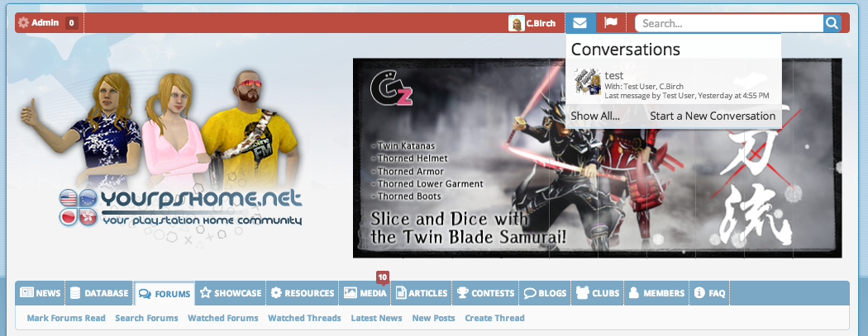The image size is (868, 336).
Task: Click the News newspaper icon
Action: pos(26,293)
